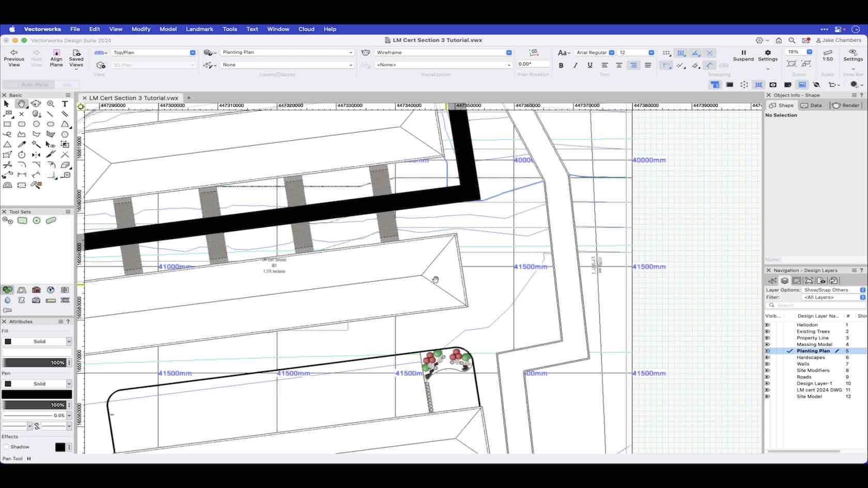Toggle visibility of Hardscapes layer
868x488 pixels.
point(767,357)
